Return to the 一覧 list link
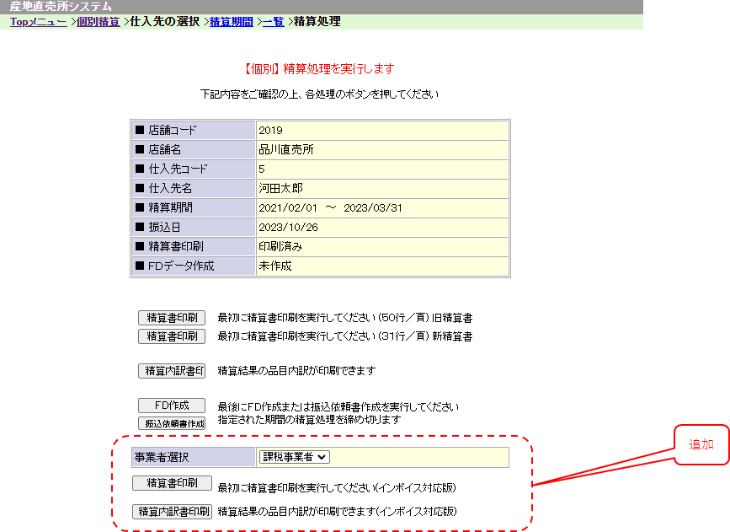This screenshot has width=730, height=532. (x=273, y=21)
